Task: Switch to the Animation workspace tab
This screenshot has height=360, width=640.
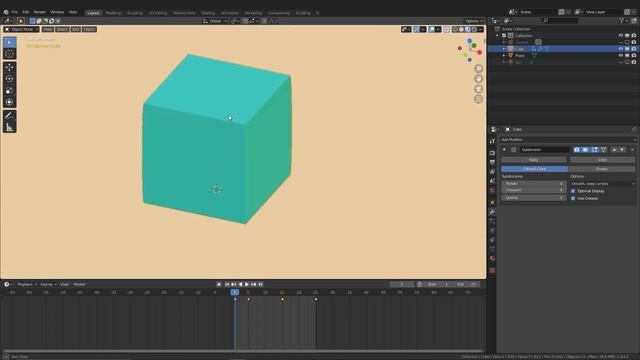Action: point(230,13)
